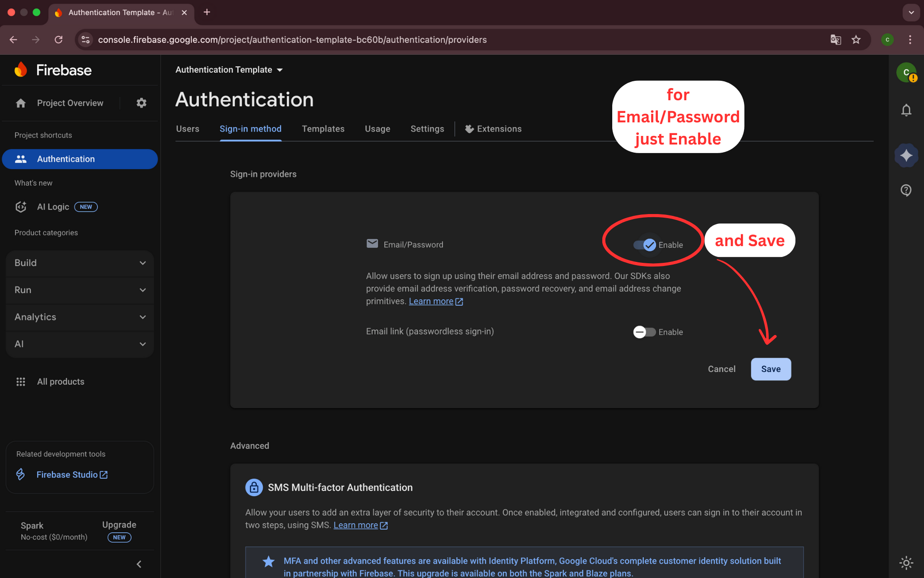Screen dimensions: 924x578
Task: Bookmark page with the star icon
Action: pyautogui.click(x=856, y=40)
